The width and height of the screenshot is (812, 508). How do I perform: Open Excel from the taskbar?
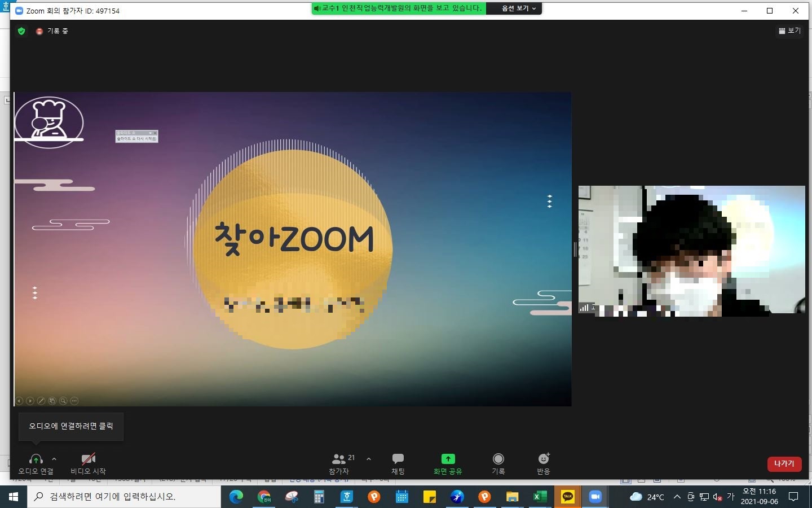[x=540, y=497]
